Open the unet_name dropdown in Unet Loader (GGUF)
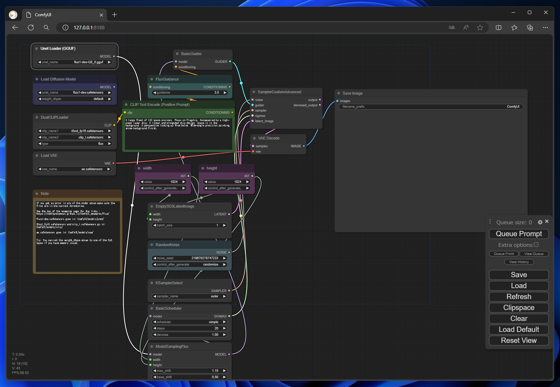The height and width of the screenshot is (387, 560). pyautogui.click(x=75, y=62)
